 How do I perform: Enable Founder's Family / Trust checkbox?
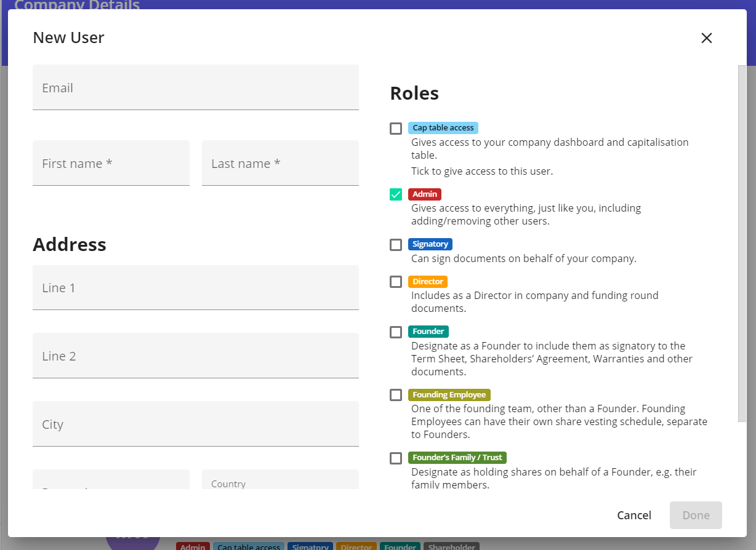pyautogui.click(x=396, y=458)
